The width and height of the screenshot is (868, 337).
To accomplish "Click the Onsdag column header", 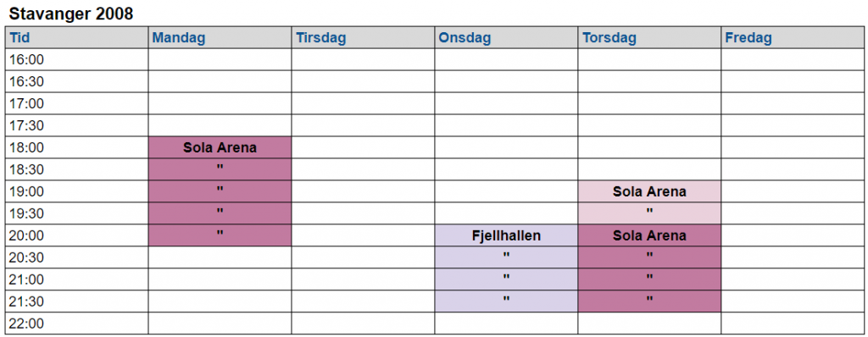I will pos(506,37).
